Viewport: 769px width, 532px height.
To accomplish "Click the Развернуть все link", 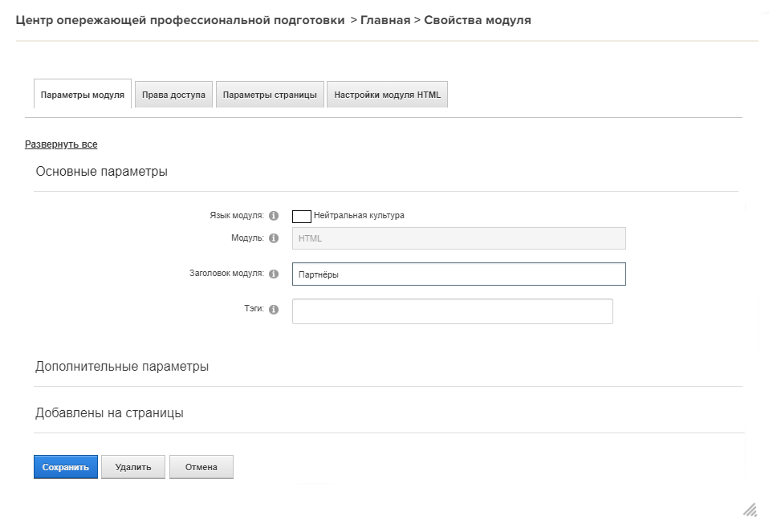I will [61, 144].
